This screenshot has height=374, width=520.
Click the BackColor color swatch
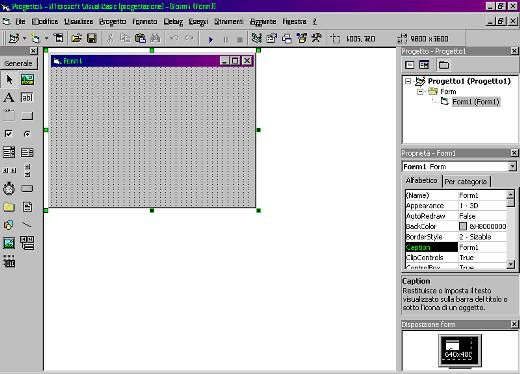click(463, 226)
